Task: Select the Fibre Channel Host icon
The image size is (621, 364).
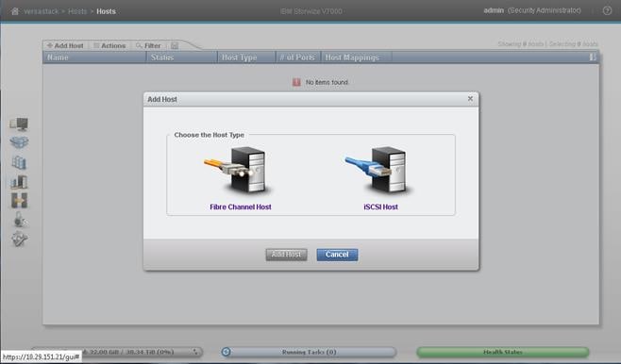Action: tap(238, 170)
